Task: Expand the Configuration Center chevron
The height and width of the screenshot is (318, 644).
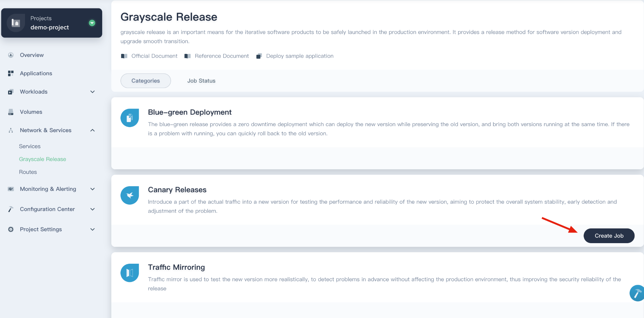Action: click(x=92, y=209)
